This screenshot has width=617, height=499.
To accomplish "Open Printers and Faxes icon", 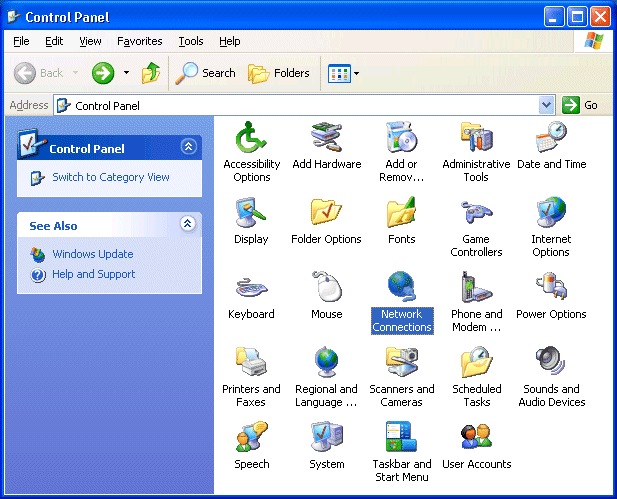I will point(251,363).
